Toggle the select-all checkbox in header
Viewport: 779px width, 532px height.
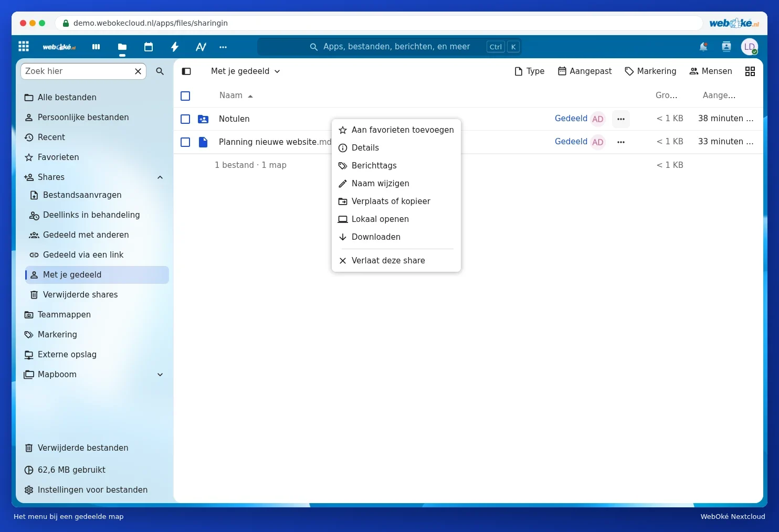(185, 96)
